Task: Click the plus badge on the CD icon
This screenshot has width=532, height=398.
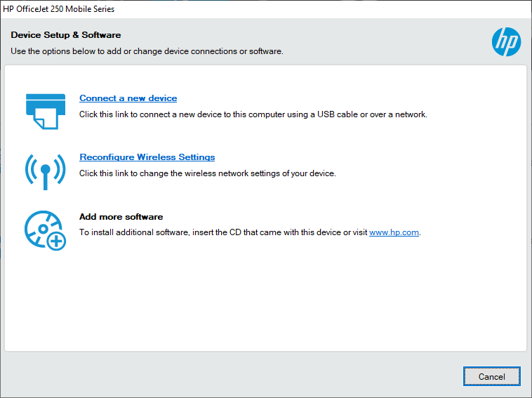Action: (x=56, y=241)
